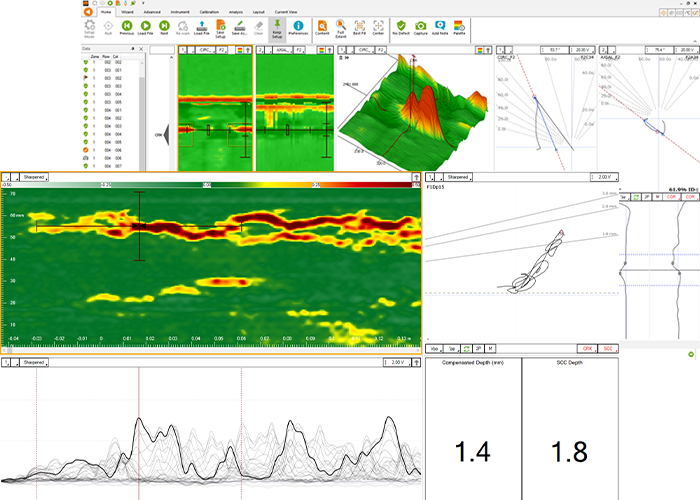This screenshot has width=700, height=500.
Task: Click the Best Fit icon
Action: coord(359,27)
